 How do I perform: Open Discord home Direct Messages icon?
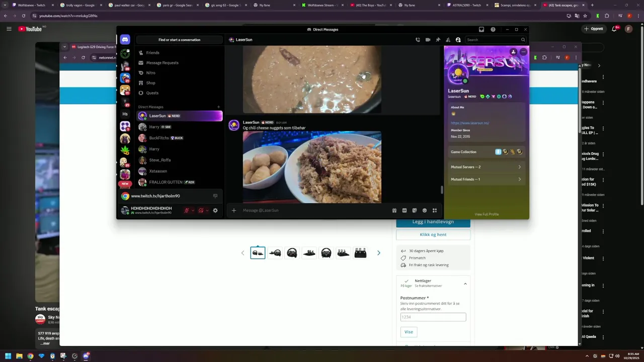click(125, 40)
